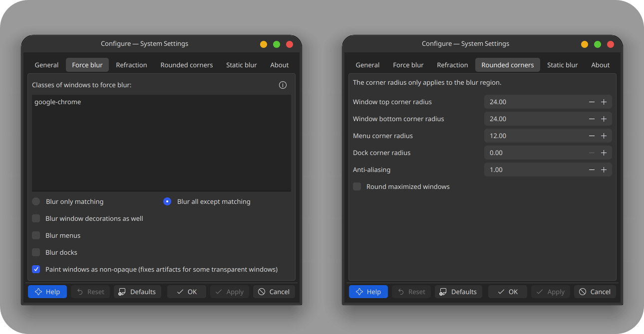Click the Anti-aliasing value field
The width and height of the screenshot is (644, 334).
(548, 169)
